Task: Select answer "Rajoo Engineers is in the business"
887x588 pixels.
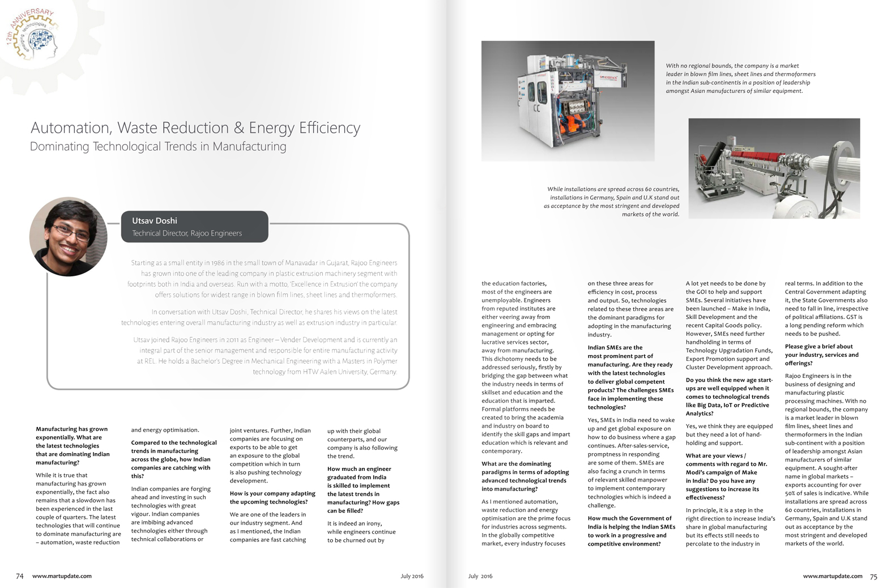Action: [826, 459]
